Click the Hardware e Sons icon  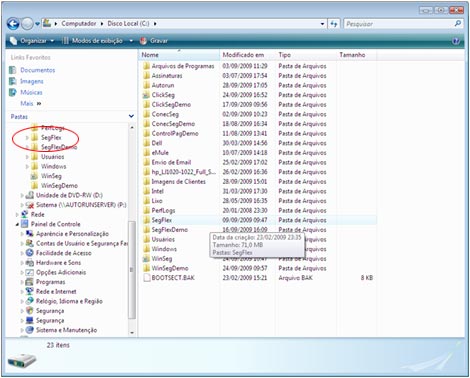tap(30, 263)
